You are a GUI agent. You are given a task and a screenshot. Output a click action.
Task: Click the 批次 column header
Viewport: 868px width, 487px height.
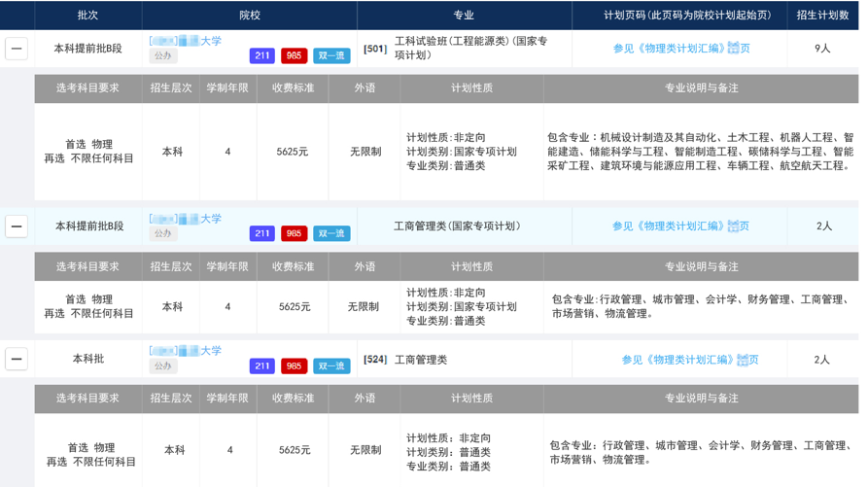(87, 15)
